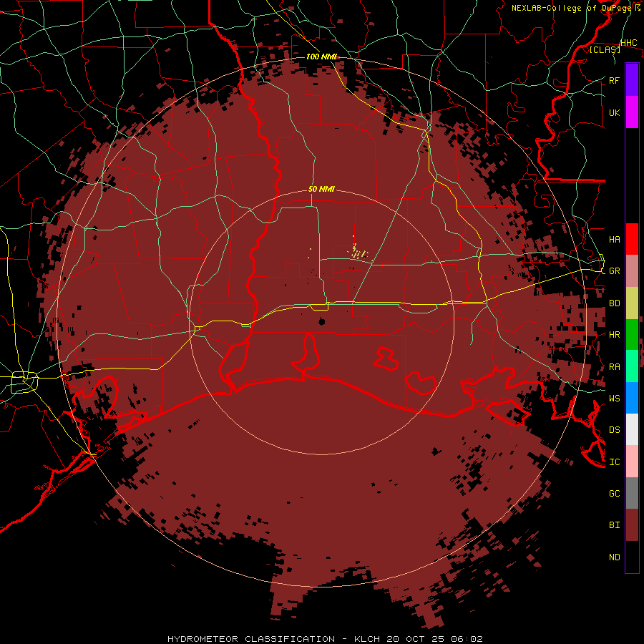Click the yellow highway loop at left edge
644x644 pixels.
pyautogui.click(x=24, y=382)
